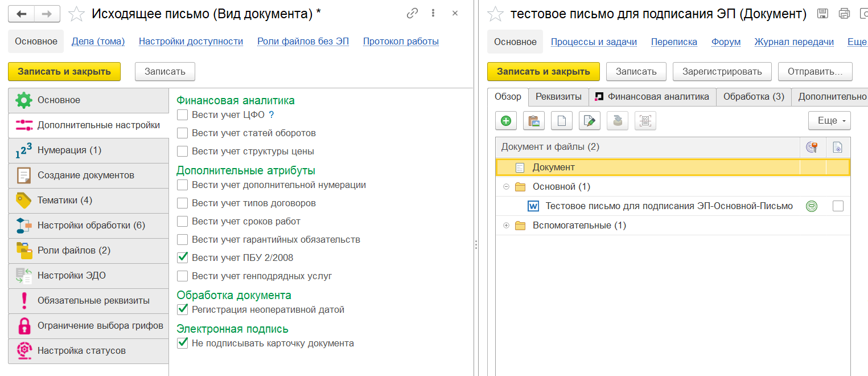Click the green plus add-file icon

506,120
